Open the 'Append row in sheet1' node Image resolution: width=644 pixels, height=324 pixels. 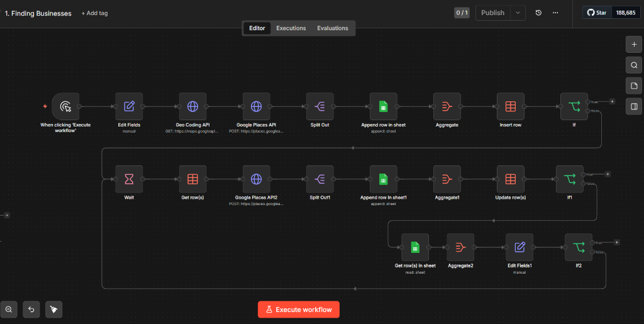[384, 179]
